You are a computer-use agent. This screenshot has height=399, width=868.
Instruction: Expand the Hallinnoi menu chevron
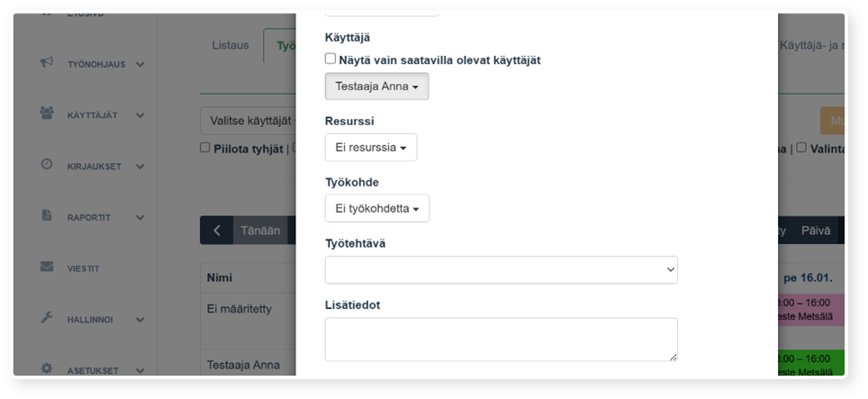[140, 320]
